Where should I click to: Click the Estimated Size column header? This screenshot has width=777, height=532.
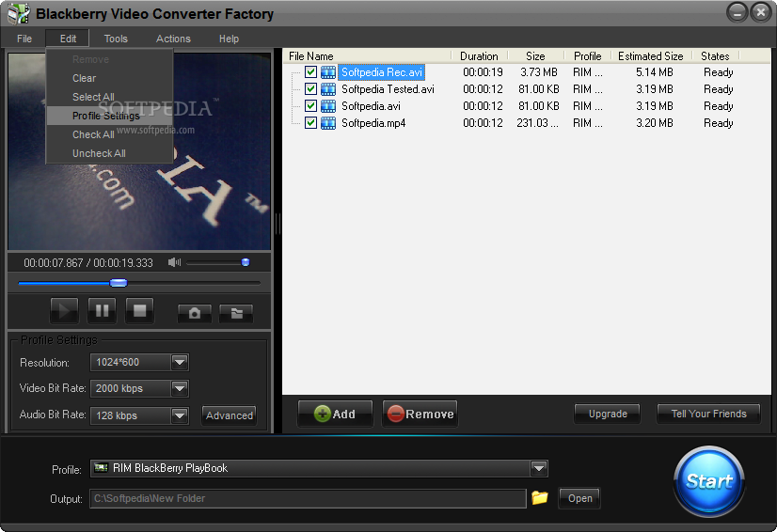click(x=651, y=56)
